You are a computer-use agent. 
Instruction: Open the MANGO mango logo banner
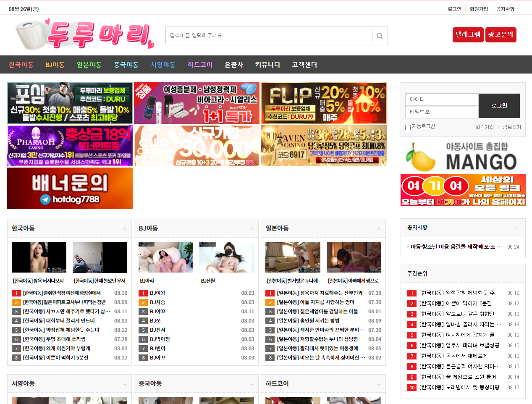pyautogui.click(x=463, y=156)
